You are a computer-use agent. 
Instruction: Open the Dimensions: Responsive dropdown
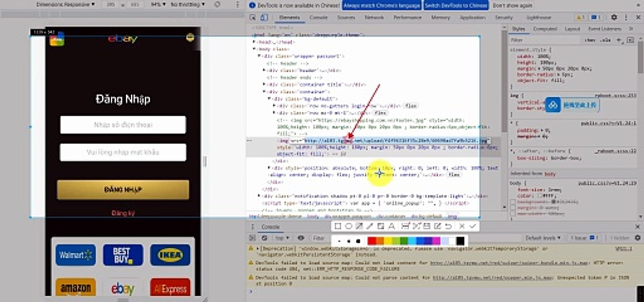65,4
